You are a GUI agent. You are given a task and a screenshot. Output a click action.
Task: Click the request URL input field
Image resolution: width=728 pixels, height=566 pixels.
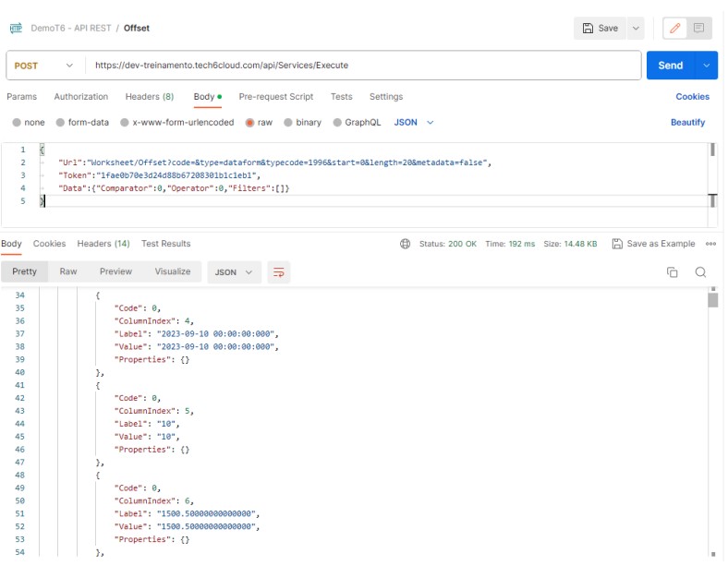[x=363, y=66]
